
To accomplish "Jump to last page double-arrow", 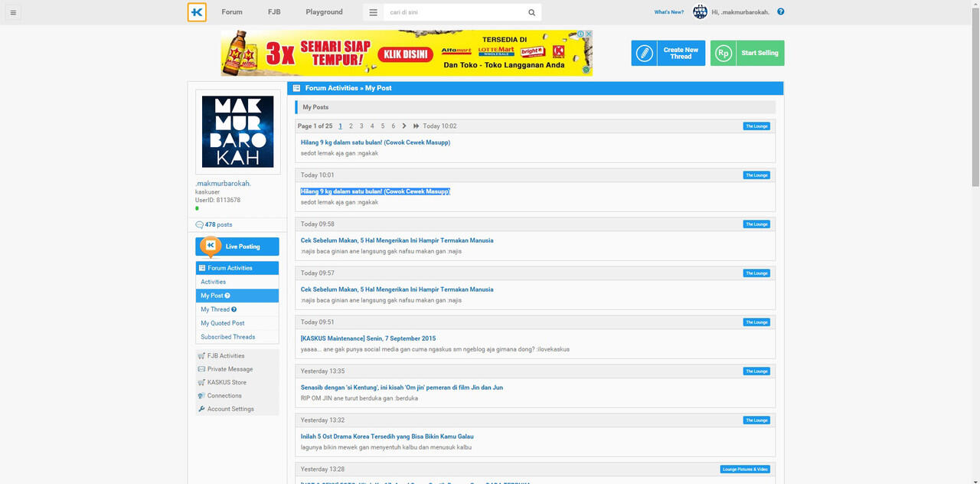I will [416, 126].
